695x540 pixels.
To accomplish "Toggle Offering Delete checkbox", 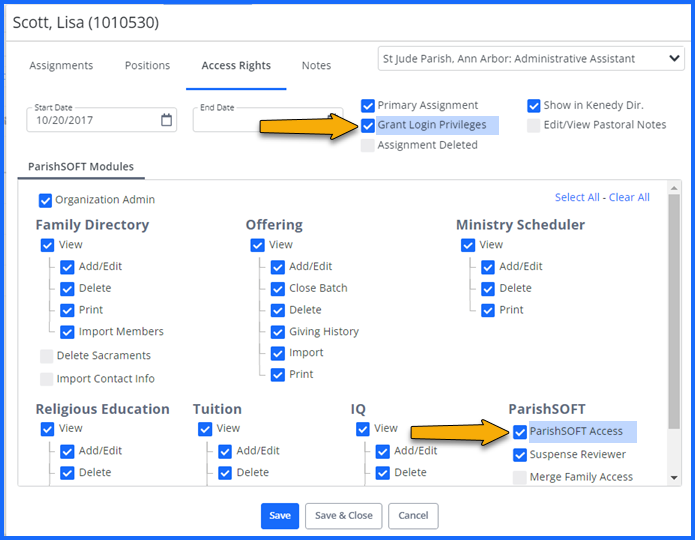I will [278, 310].
